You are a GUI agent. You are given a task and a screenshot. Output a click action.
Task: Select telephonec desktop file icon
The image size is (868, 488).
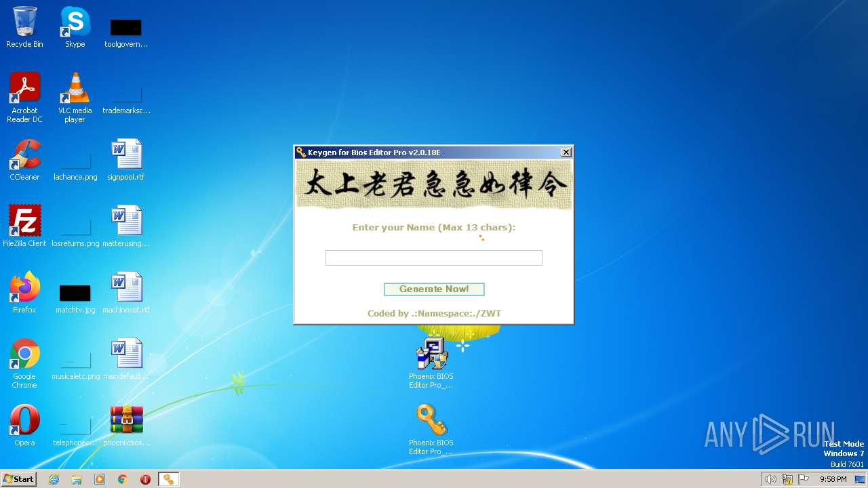pyautogui.click(x=75, y=431)
